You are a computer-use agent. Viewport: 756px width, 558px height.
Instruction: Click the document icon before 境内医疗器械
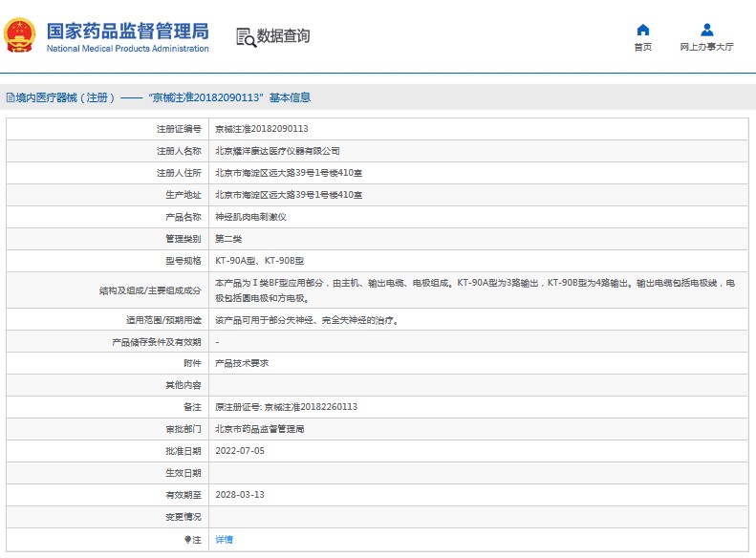(11, 97)
